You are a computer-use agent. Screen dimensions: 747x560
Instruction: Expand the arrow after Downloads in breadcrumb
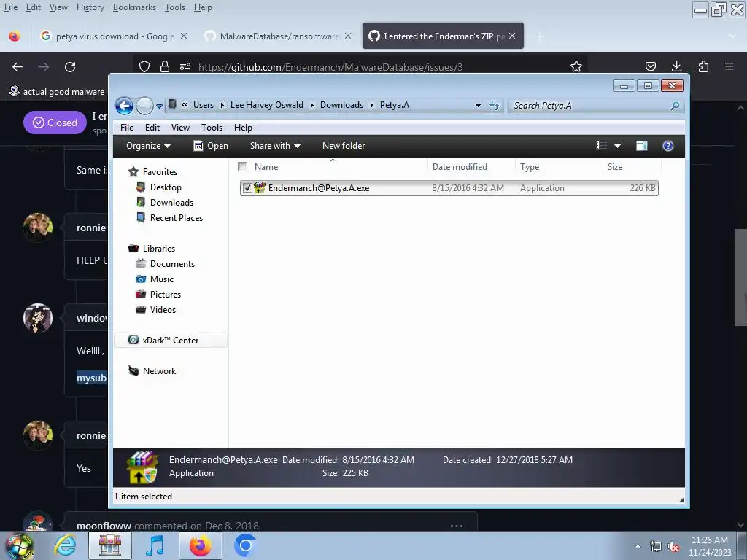pos(371,105)
